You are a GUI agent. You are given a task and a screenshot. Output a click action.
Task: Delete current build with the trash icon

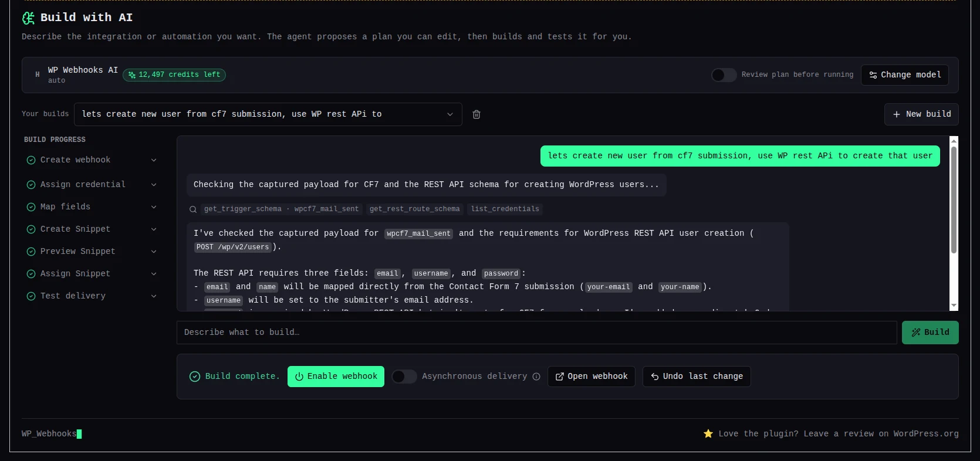(x=477, y=114)
